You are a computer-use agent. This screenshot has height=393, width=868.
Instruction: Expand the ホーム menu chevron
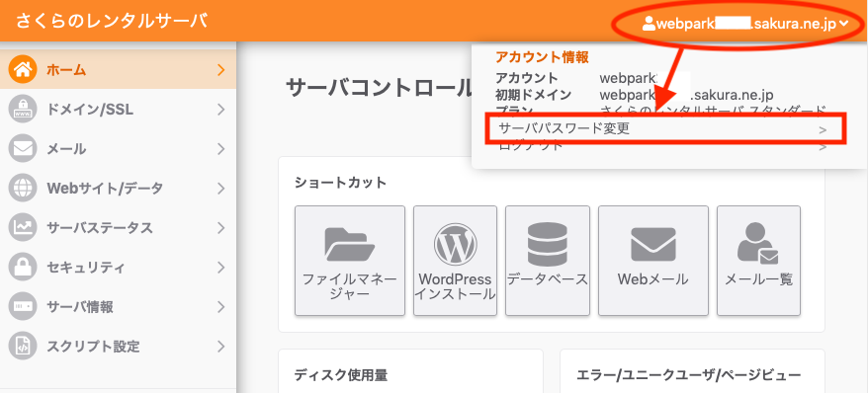pyautogui.click(x=221, y=70)
